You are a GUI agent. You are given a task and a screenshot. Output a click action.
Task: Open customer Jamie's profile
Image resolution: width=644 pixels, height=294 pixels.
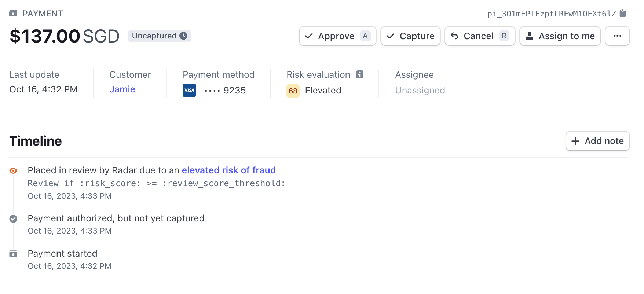pos(122,89)
